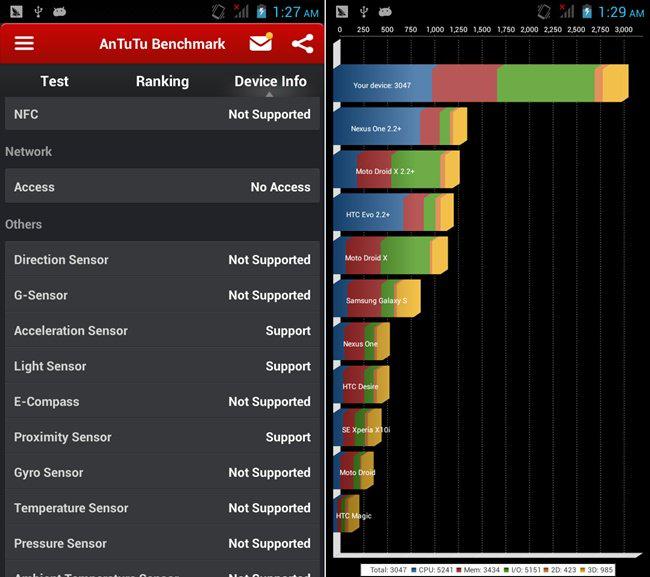
Task: Click the plain Moto Droid X bar
Action: (x=390, y=255)
